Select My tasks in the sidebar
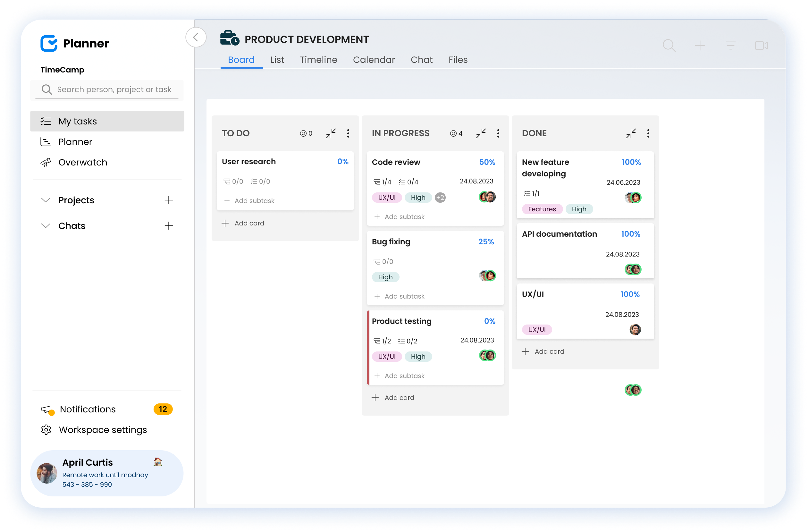809x532 pixels. click(x=107, y=121)
